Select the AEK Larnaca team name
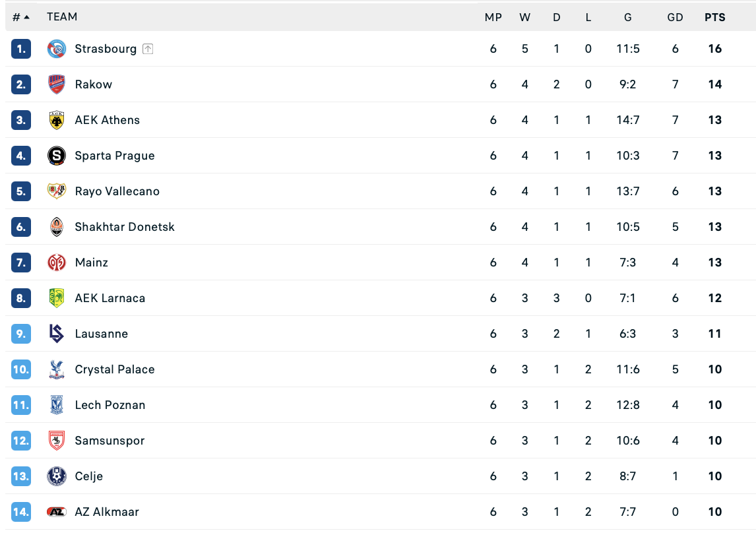This screenshot has width=756, height=533. [110, 298]
